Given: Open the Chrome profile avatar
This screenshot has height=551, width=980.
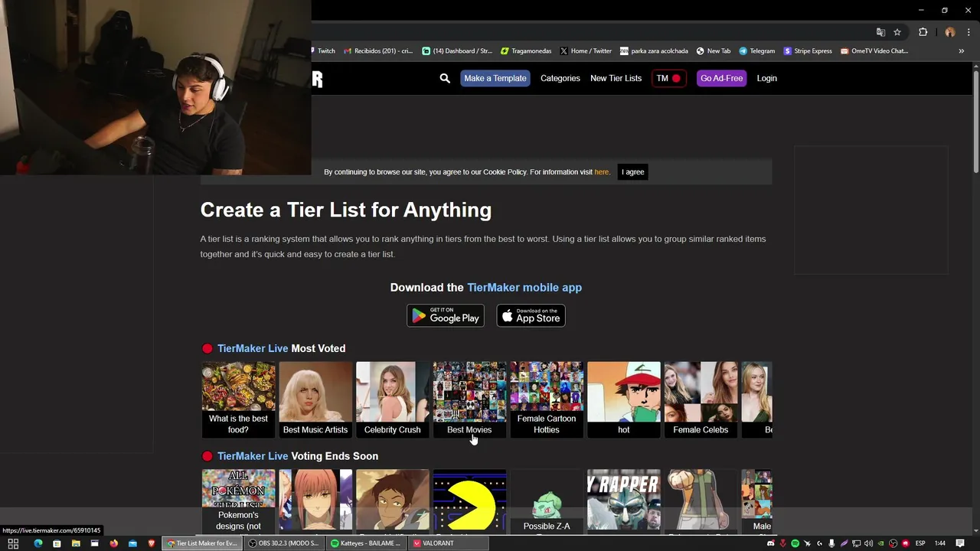Looking at the screenshot, I should click(950, 32).
